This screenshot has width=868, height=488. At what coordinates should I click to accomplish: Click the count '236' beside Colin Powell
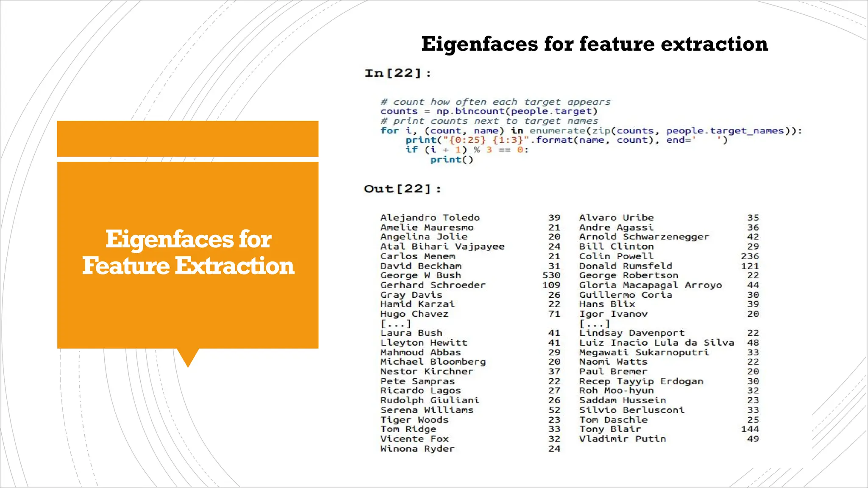click(750, 256)
